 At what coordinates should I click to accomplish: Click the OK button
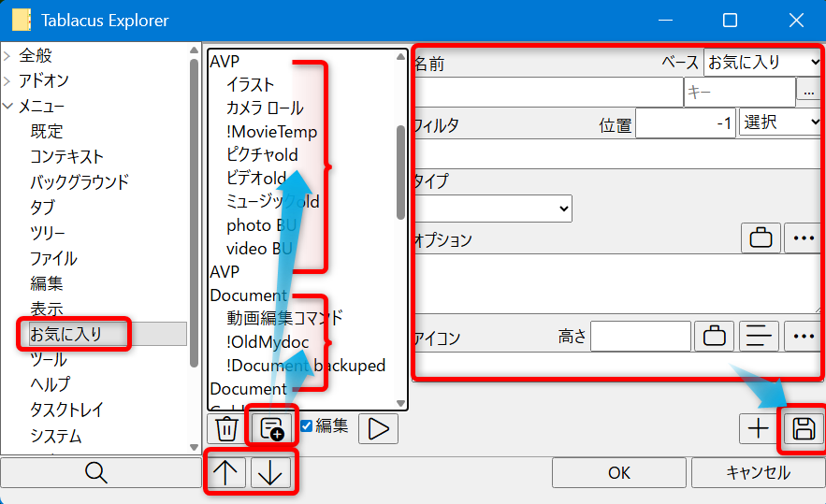(619, 472)
